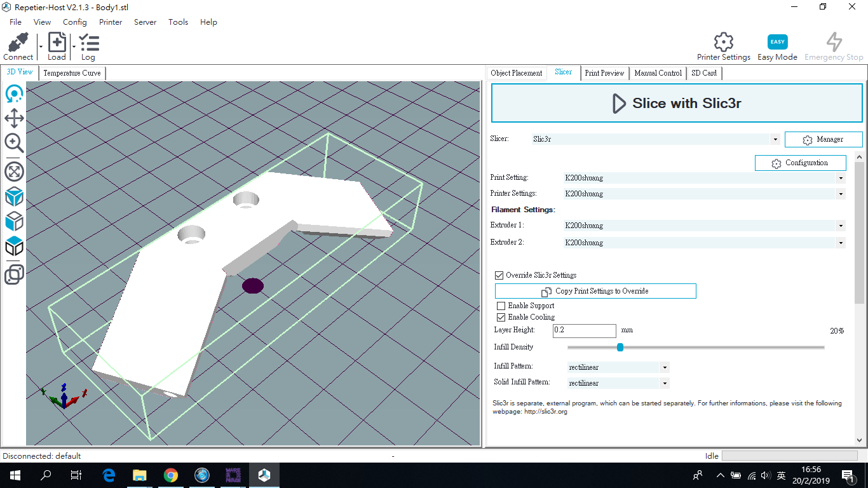Screen dimensions: 868x488
Task: Open Chrome from taskbar
Action: tap(170, 475)
